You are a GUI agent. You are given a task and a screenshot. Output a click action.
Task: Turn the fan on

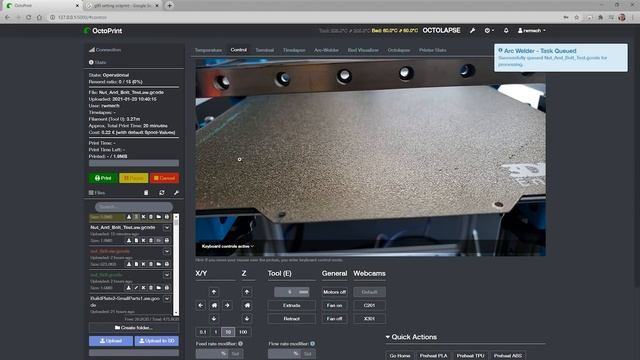(334, 305)
